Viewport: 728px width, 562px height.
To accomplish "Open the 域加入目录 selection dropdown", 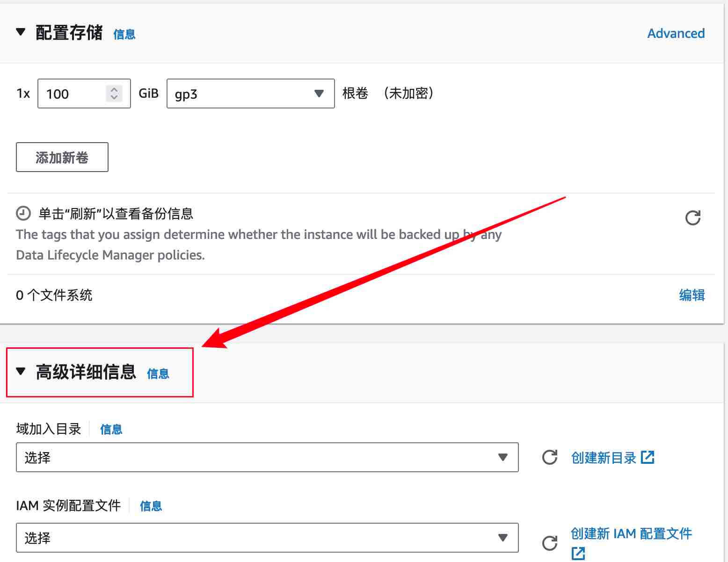I will pyautogui.click(x=267, y=457).
